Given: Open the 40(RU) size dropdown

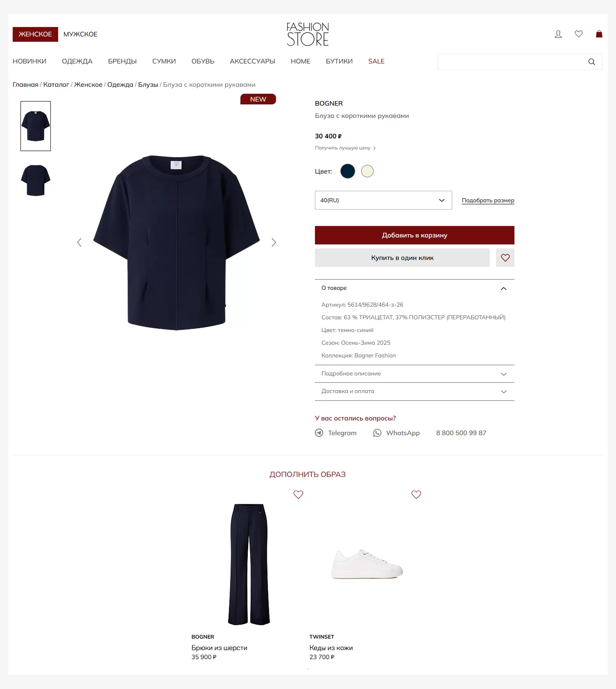Looking at the screenshot, I should coord(383,200).
